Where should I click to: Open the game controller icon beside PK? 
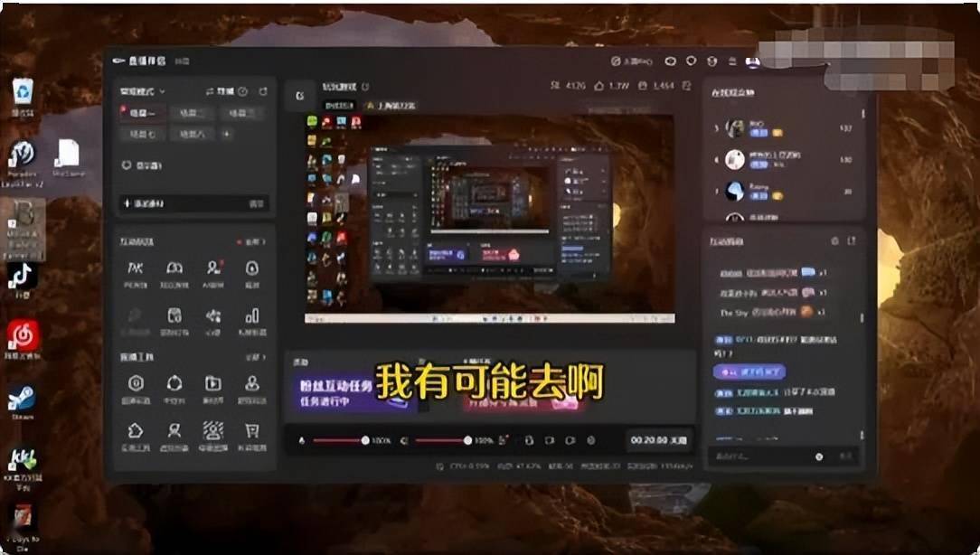pos(174,274)
